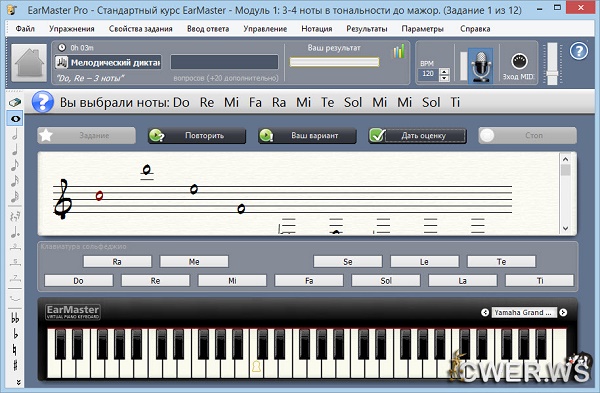Open the Упражнения menu

(72, 29)
